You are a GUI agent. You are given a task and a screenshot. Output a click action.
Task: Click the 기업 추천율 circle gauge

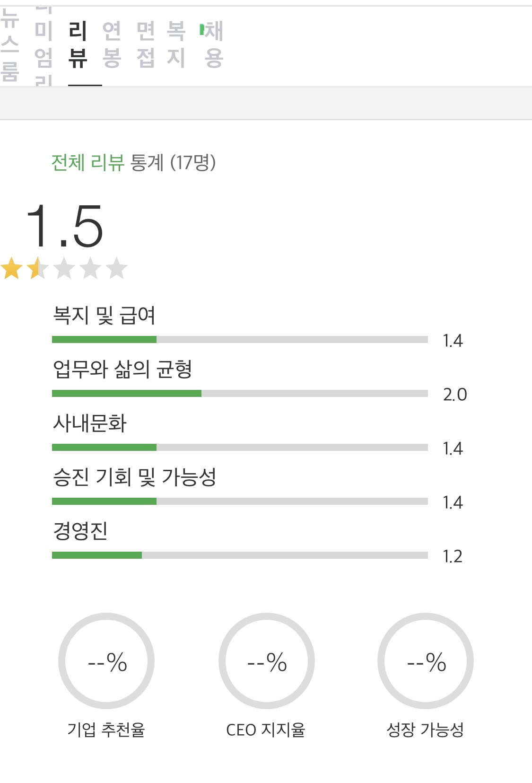pyautogui.click(x=106, y=661)
